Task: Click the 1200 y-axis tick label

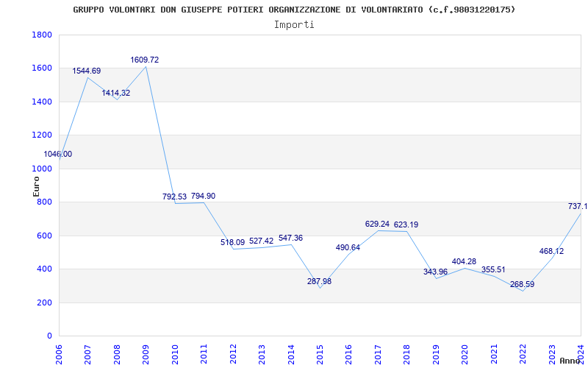Action: (x=42, y=135)
